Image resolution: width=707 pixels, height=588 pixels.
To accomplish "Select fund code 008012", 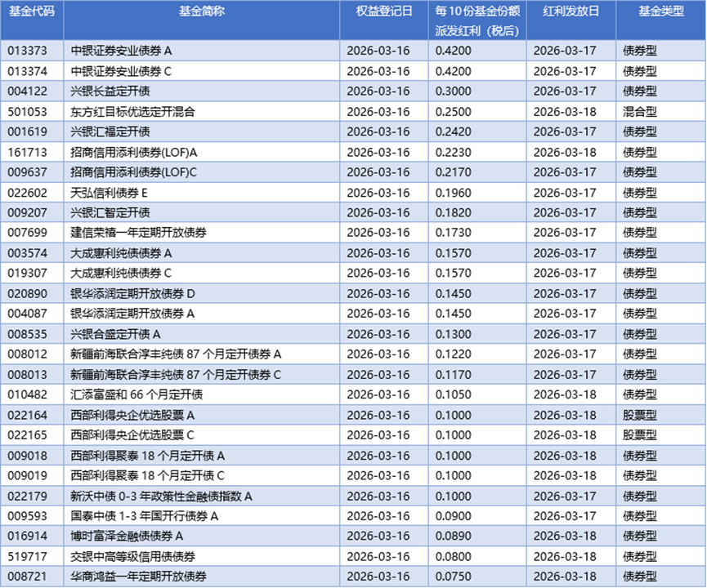I will [27, 354].
